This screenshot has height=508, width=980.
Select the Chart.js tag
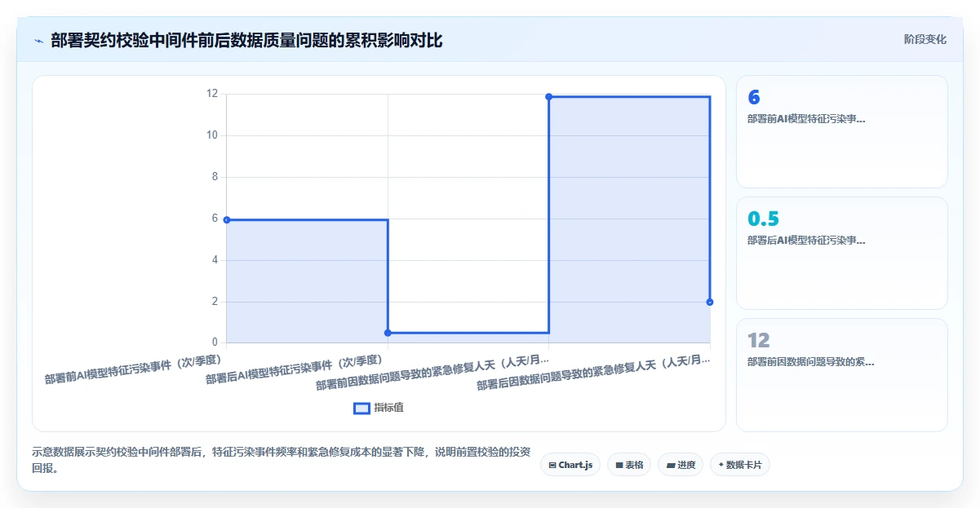570,465
